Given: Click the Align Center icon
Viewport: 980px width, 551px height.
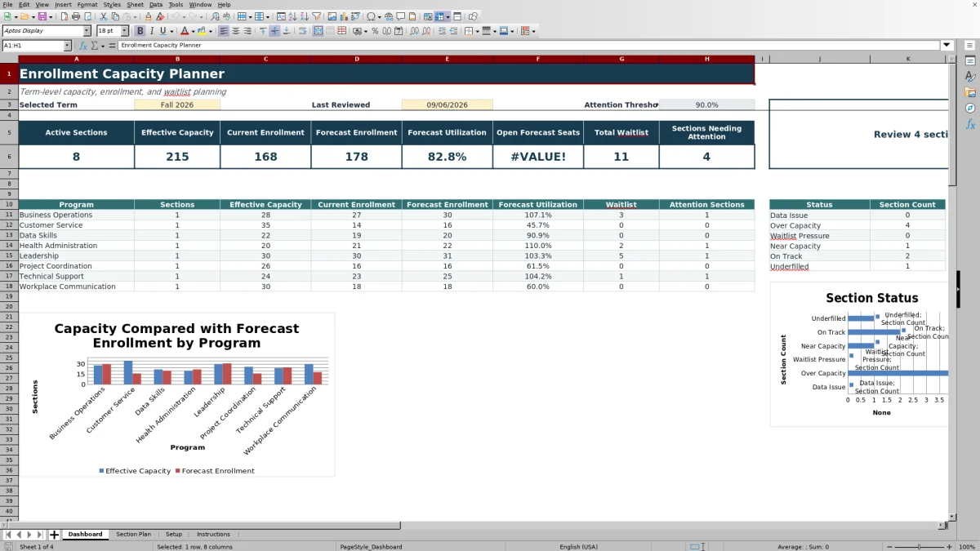Looking at the screenshot, I should pos(236,31).
